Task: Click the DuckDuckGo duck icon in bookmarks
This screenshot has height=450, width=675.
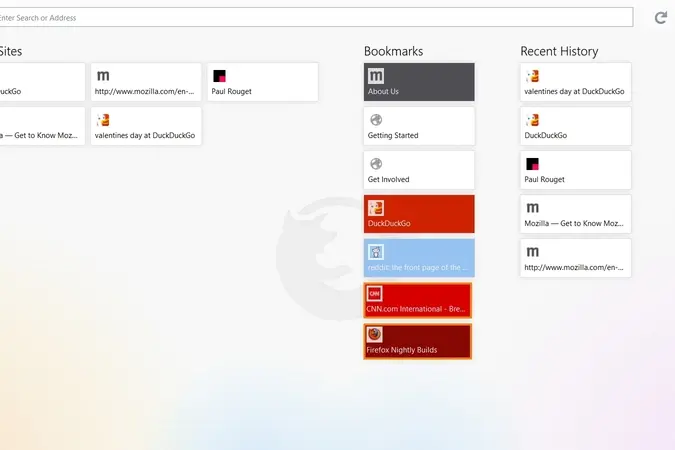Action: point(376,208)
